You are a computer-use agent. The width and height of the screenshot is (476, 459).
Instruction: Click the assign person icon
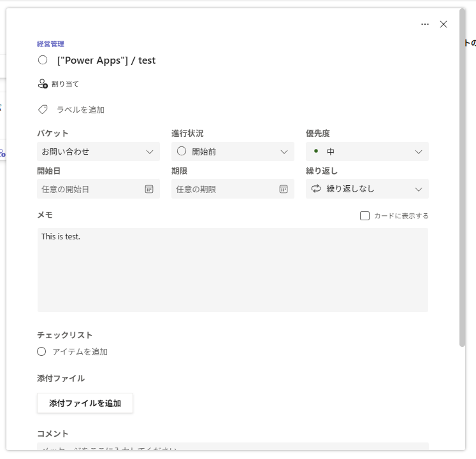pyautogui.click(x=43, y=84)
